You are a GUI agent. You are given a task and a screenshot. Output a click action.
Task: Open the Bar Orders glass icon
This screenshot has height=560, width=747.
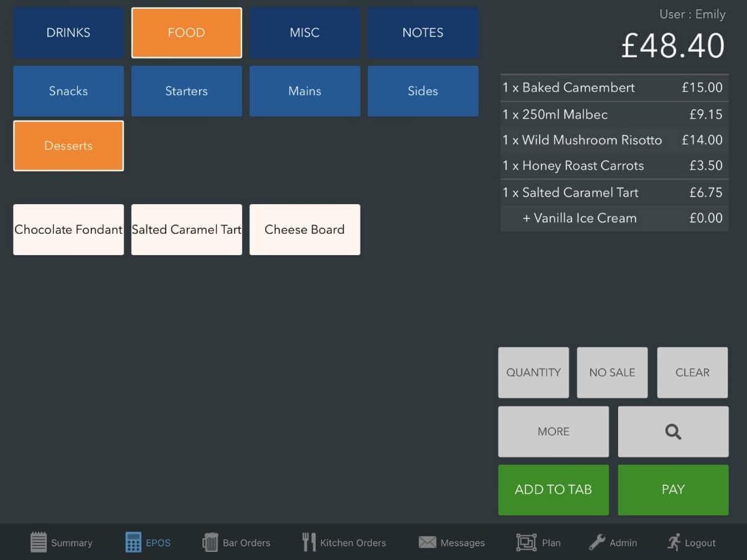210,542
